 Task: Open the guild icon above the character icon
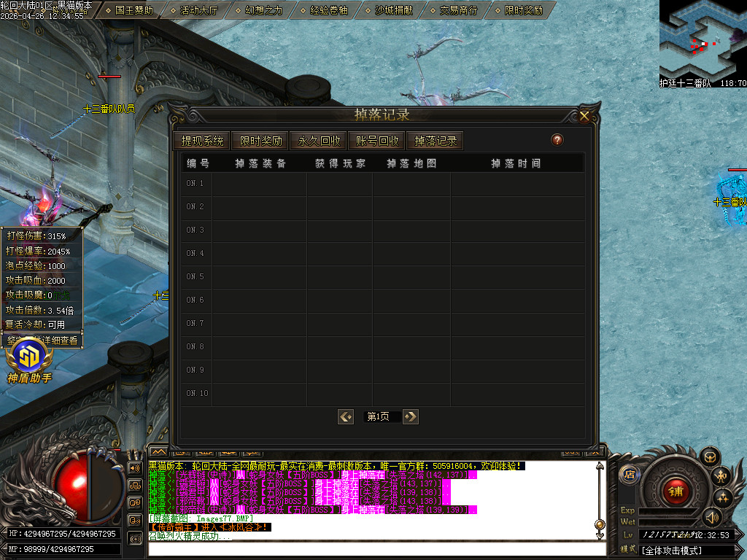tap(709, 456)
